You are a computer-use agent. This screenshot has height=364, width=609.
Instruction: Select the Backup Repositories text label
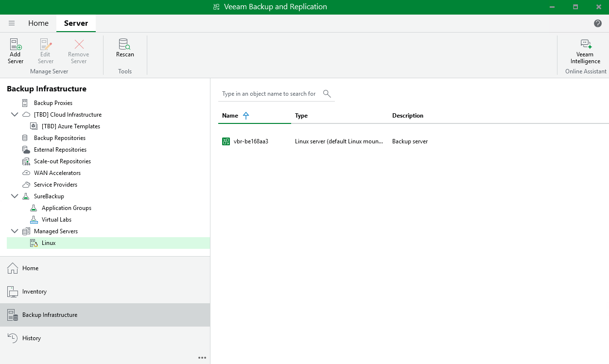[60, 138]
